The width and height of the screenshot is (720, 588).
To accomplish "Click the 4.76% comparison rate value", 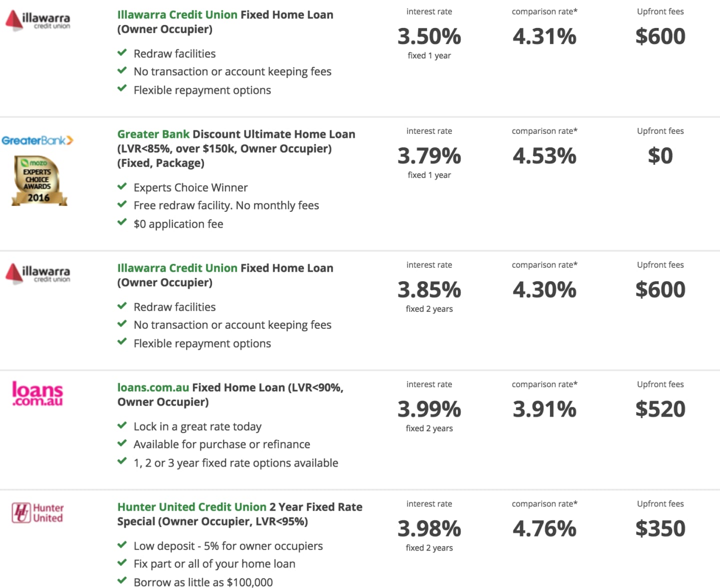I will coord(544,529).
